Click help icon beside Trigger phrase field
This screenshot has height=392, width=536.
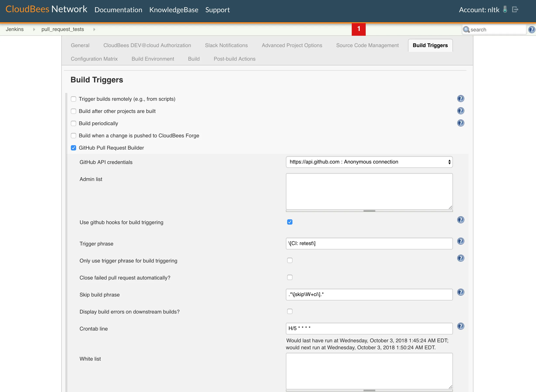tap(460, 241)
